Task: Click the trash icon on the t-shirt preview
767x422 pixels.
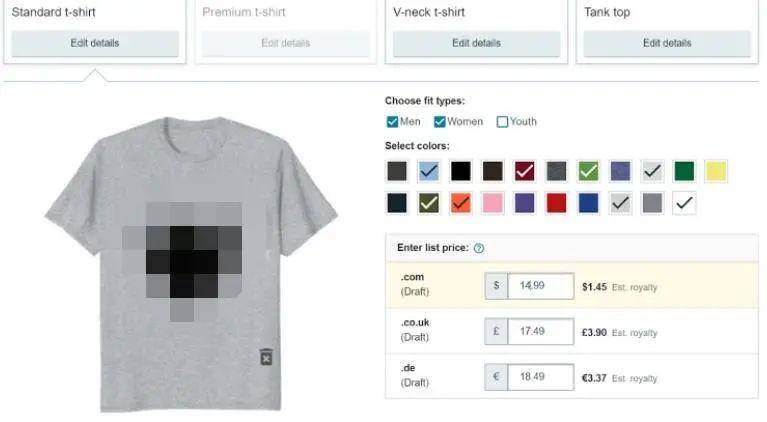Action: (x=266, y=356)
